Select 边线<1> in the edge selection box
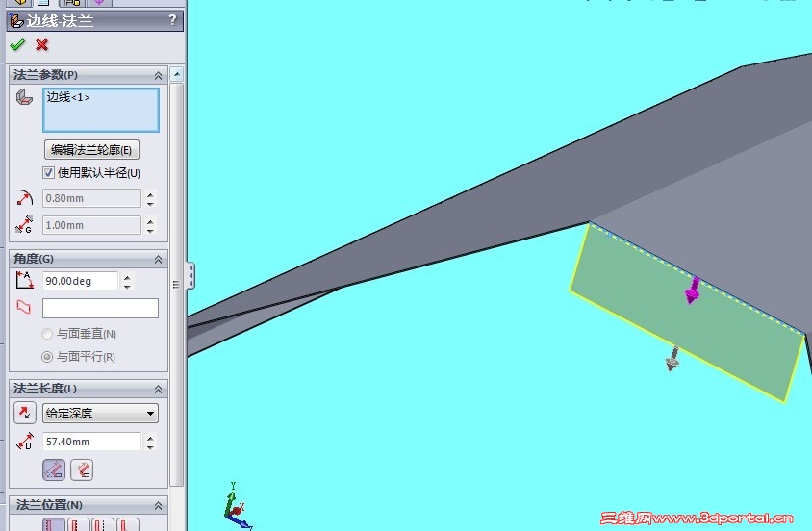This screenshot has width=812, height=531. point(68,97)
